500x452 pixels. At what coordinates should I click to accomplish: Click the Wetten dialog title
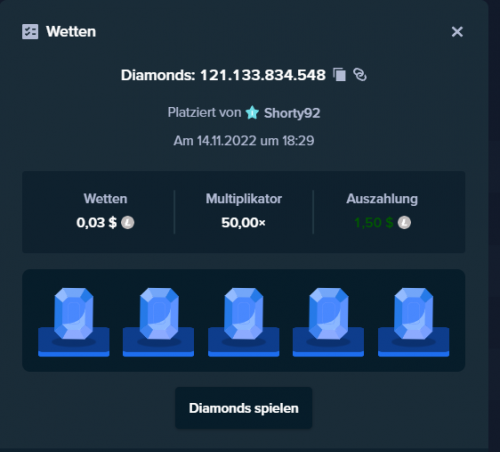tap(71, 32)
